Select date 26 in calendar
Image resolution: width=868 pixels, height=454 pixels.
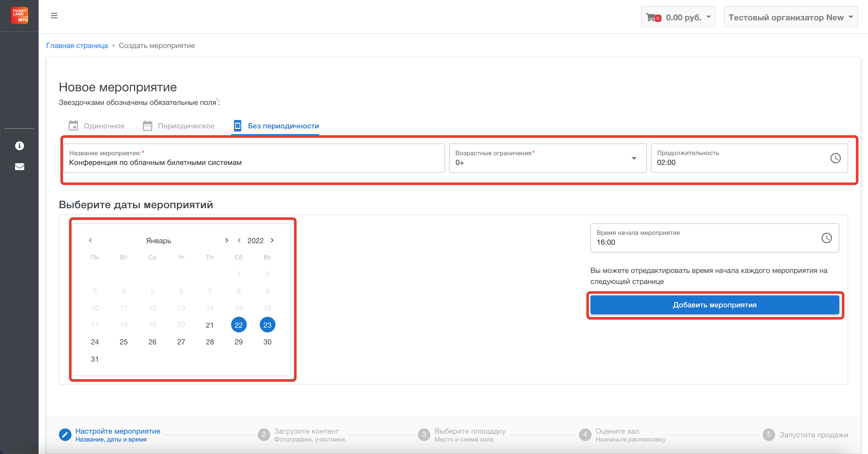[x=152, y=342]
